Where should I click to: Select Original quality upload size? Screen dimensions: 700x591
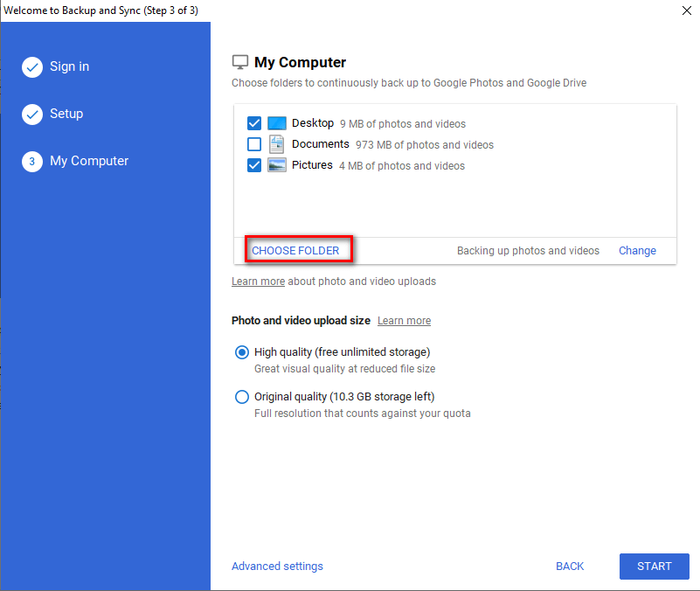(241, 396)
